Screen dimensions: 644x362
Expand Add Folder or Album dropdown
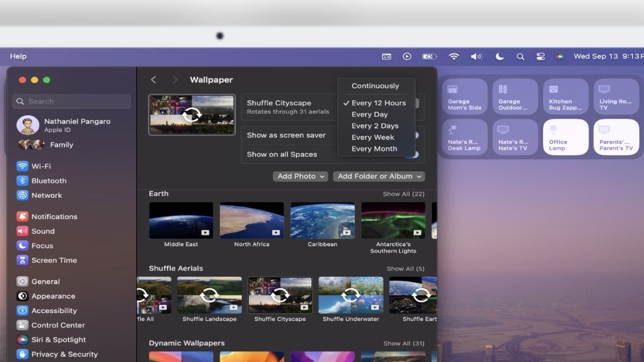click(x=379, y=176)
